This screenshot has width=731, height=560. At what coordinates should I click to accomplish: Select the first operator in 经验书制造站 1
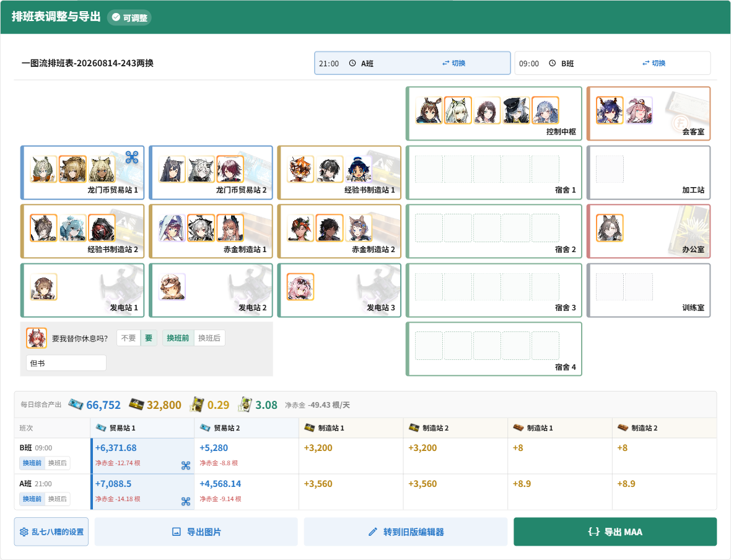point(300,168)
